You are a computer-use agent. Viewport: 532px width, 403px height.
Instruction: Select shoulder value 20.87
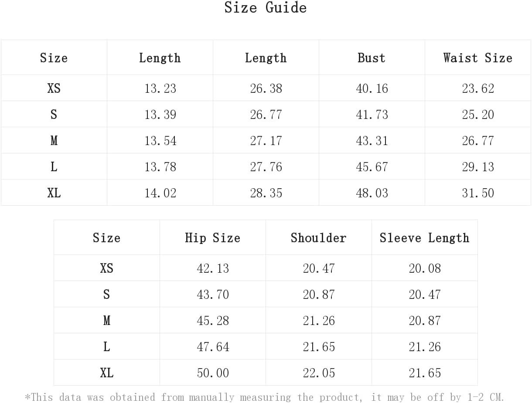click(x=319, y=295)
